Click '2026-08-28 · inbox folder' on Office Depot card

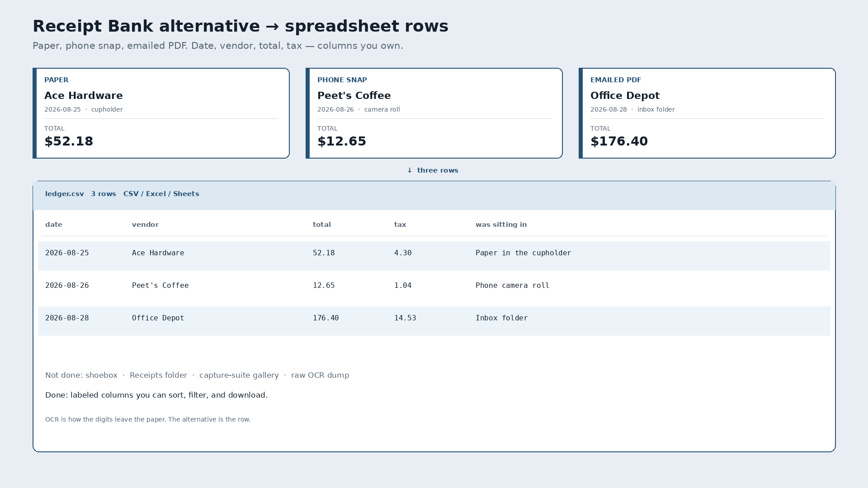pos(632,109)
